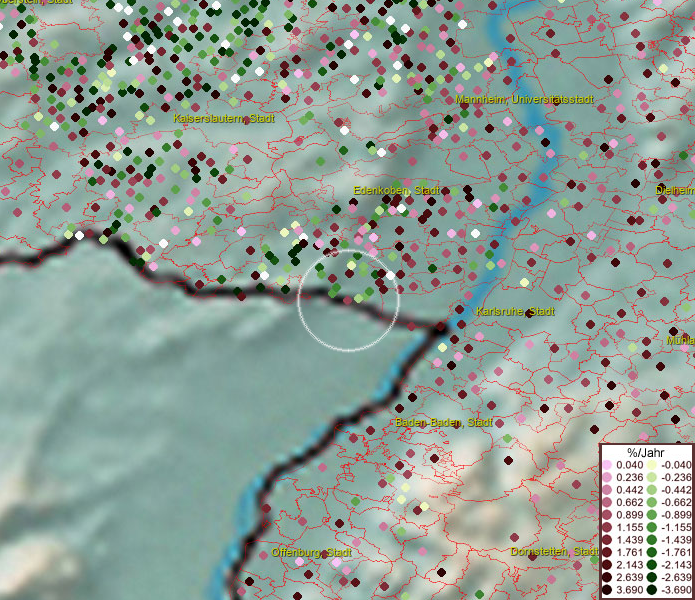Viewport: 695px width, 600px height.
Task: Click the -2.639 legend value
Action: click(676, 577)
